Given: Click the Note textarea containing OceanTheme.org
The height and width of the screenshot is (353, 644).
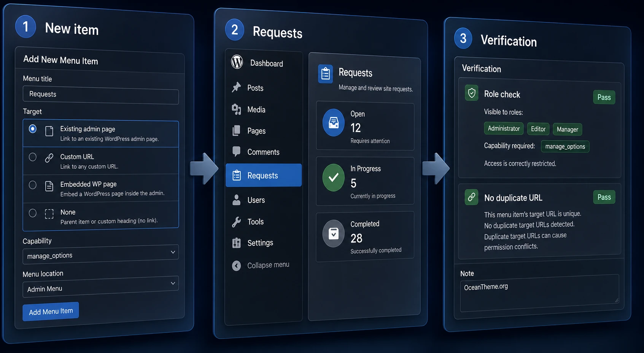Looking at the screenshot, I should click(539, 293).
